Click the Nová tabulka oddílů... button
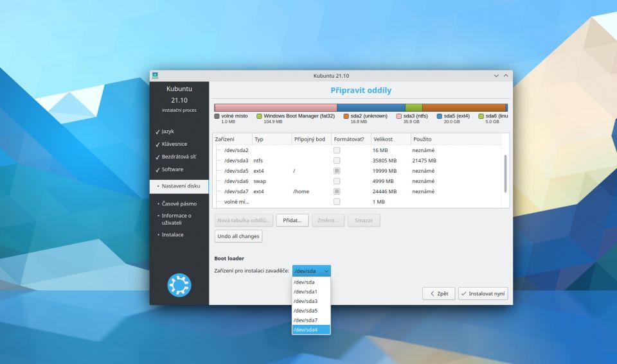This screenshot has height=364, width=617. pos(244,220)
